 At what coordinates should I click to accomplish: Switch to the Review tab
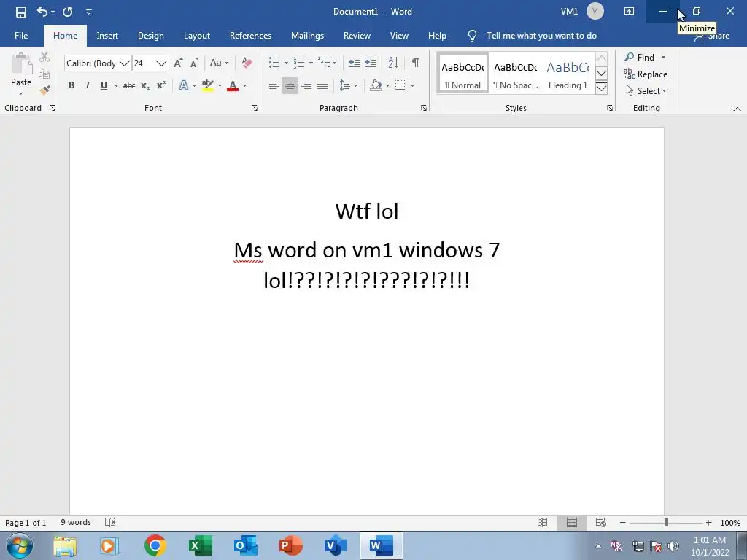(357, 36)
